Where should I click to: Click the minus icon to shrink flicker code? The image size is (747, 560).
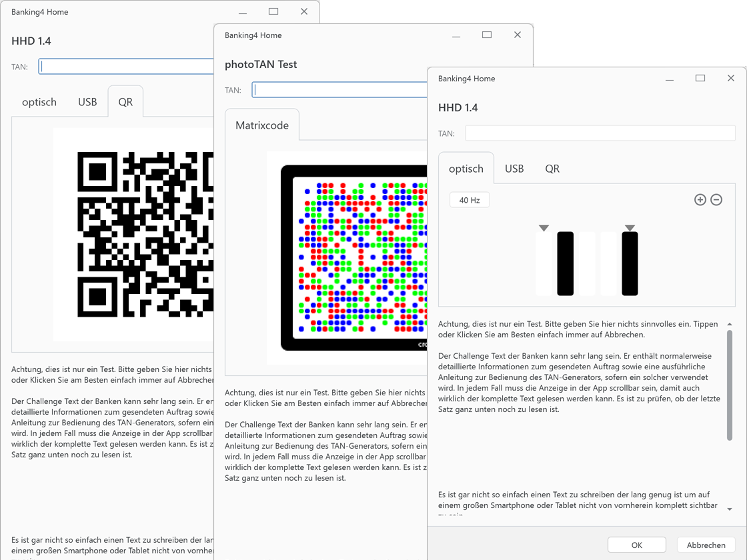pos(716,200)
